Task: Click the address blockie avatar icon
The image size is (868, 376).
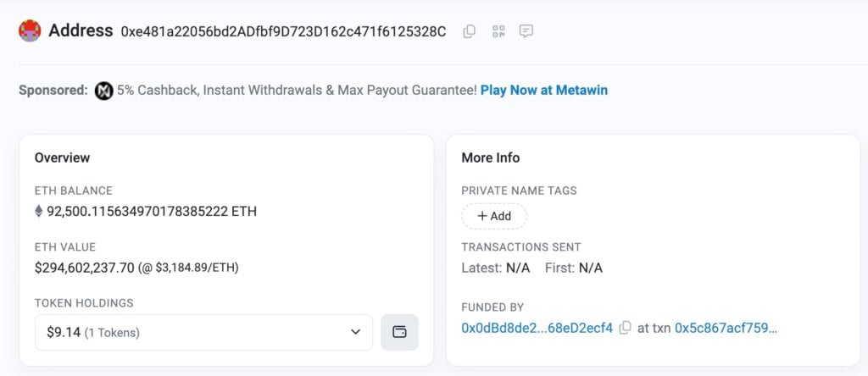Action: coord(30,31)
